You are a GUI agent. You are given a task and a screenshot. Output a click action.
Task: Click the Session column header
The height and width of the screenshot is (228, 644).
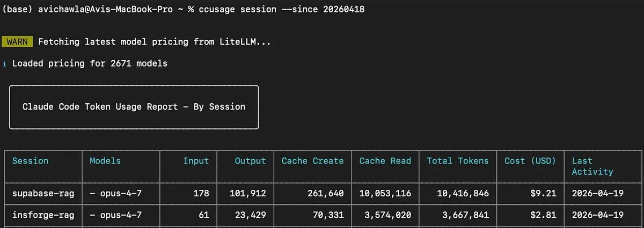(30, 161)
